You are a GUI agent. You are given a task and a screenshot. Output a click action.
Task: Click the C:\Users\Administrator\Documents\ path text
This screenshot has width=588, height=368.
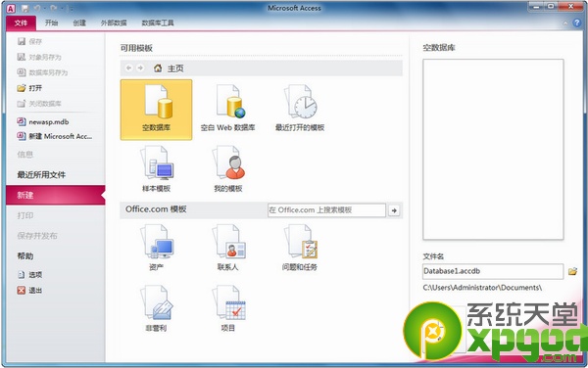point(482,288)
